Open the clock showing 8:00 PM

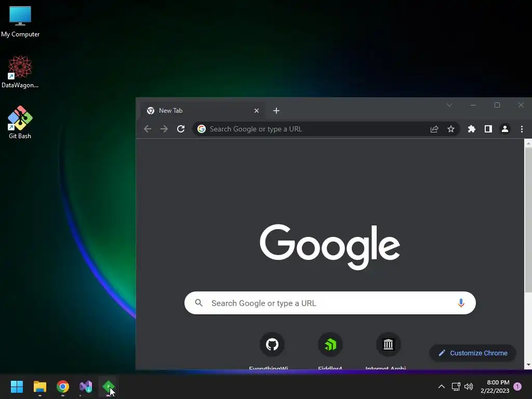495,387
